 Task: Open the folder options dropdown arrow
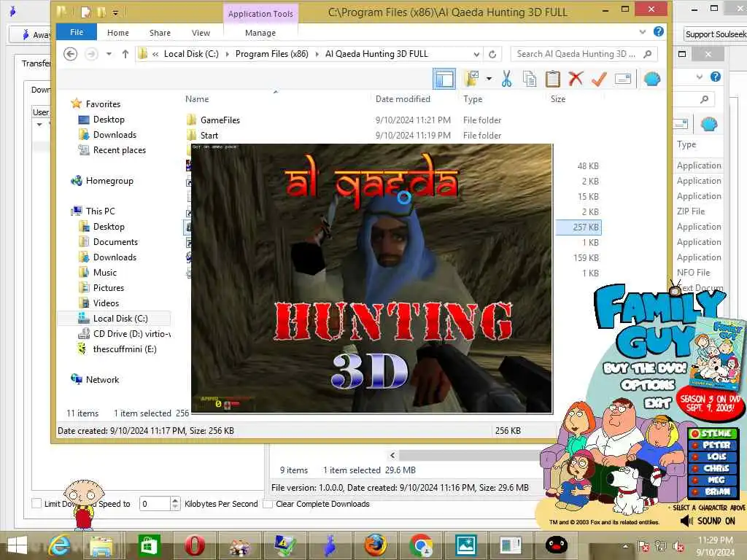pos(489,79)
